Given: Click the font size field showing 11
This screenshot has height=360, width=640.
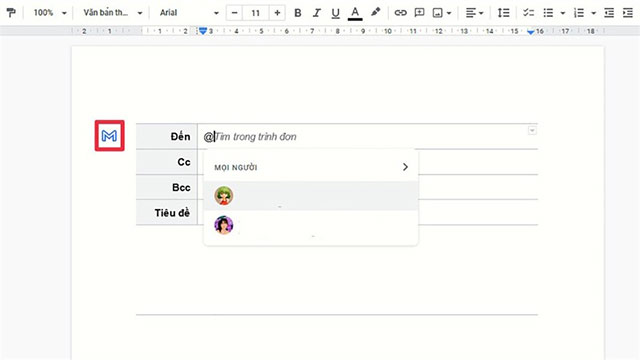Looking at the screenshot, I should (256, 13).
